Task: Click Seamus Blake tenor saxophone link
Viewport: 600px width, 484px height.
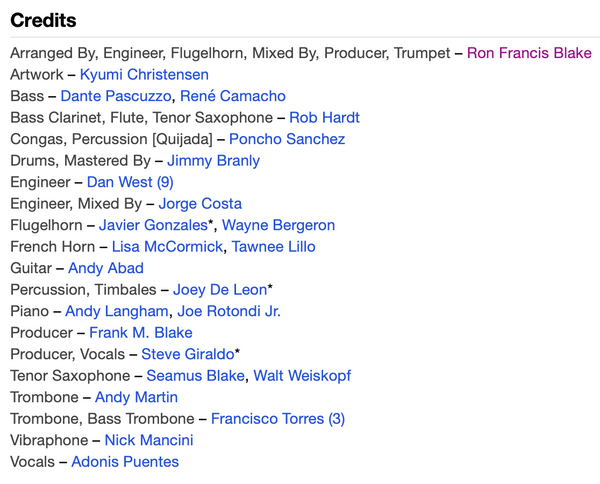Action: pos(195,376)
